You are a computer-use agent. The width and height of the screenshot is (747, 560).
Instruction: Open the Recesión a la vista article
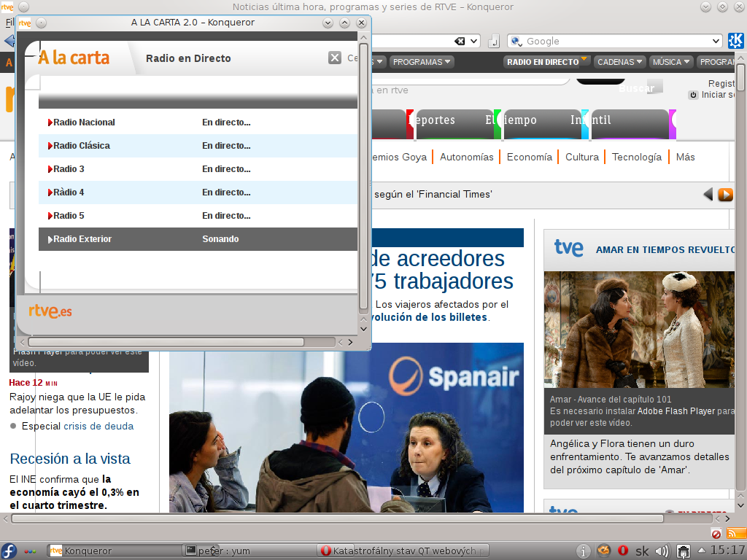click(x=70, y=459)
